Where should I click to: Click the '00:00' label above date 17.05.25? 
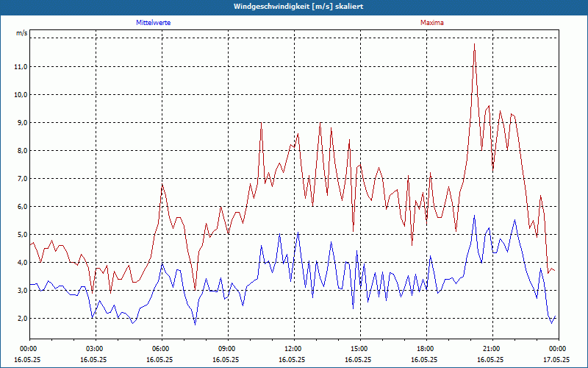point(559,349)
